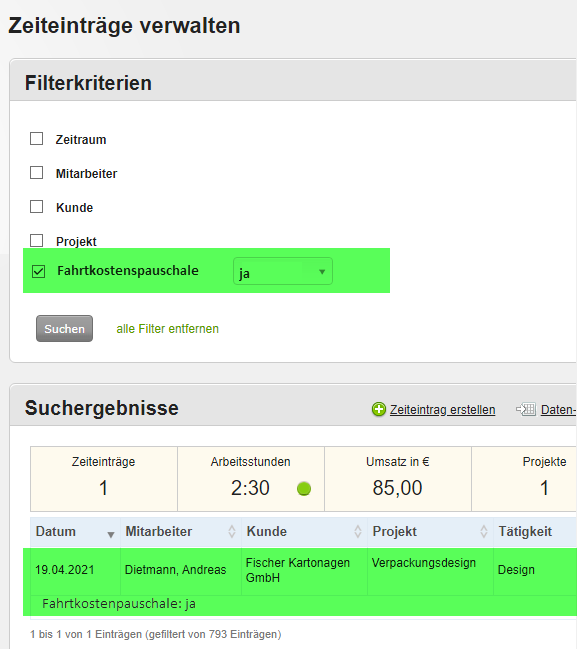Click the Tätigkeit column header
The height and width of the screenshot is (649, 577).
click(525, 531)
